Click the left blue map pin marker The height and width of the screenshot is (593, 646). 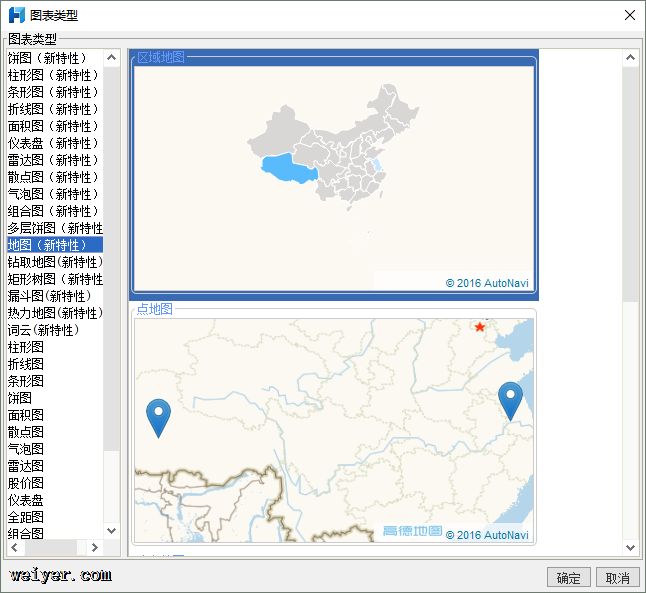point(158,415)
